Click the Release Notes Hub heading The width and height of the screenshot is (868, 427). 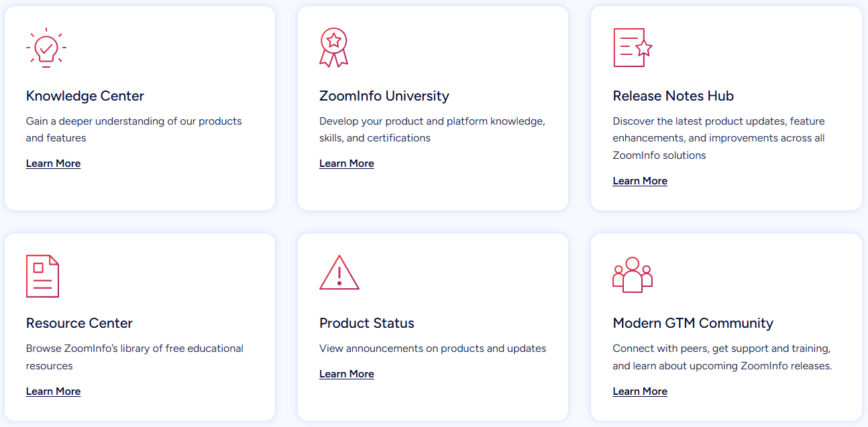pyautogui.click(x=673, y=96)
